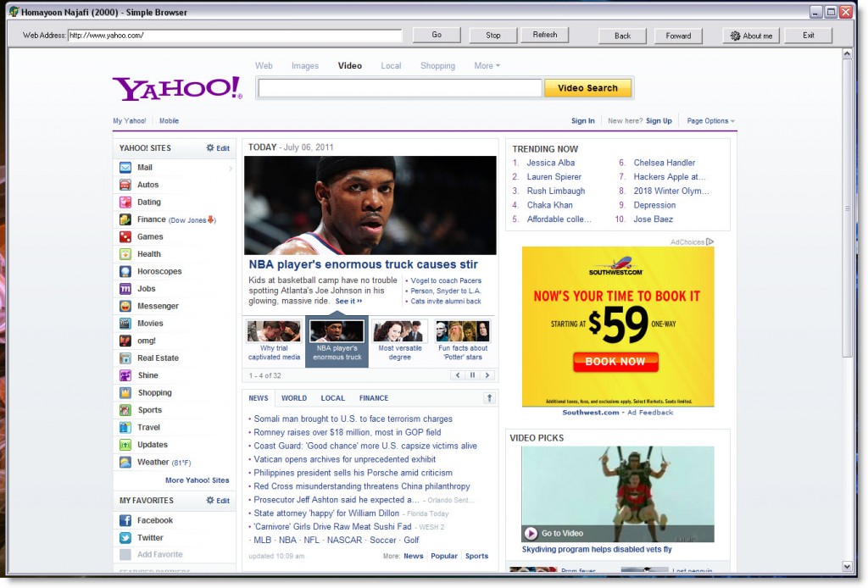Switch to the Local search tab
This screenshot has height=588, width=868.
pyautogui.click(x=391, y=66)
